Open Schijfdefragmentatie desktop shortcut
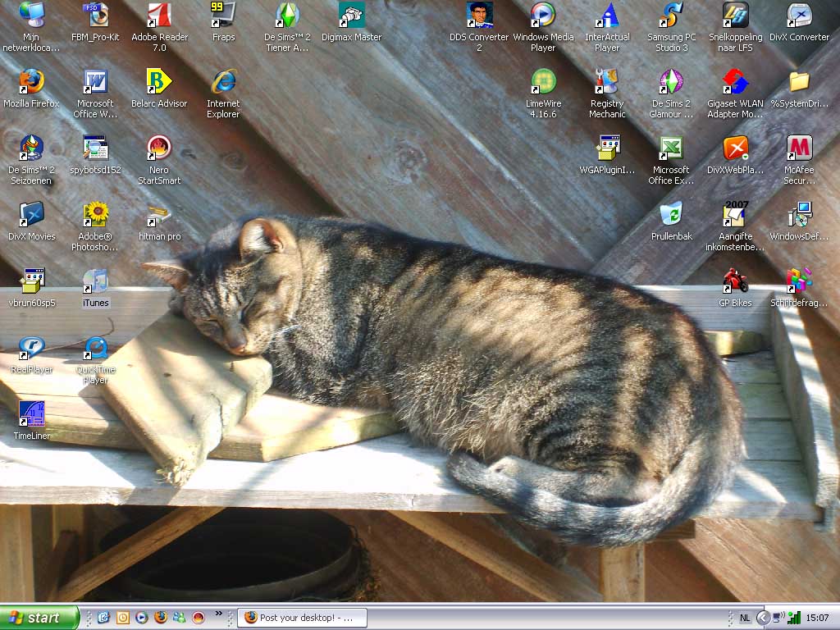This screenshot has height=630, width=840. 799,288
